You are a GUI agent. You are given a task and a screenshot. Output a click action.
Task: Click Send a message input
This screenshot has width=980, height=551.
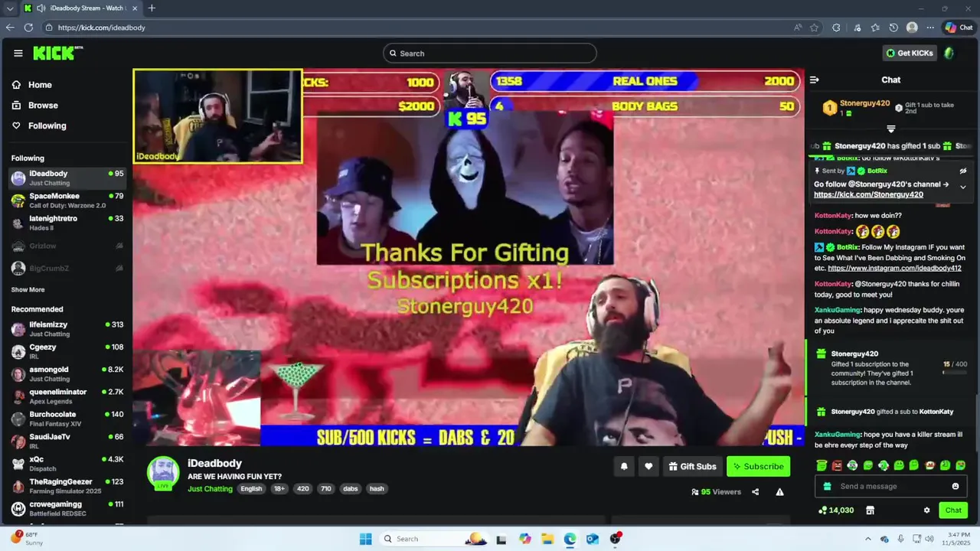891,487
